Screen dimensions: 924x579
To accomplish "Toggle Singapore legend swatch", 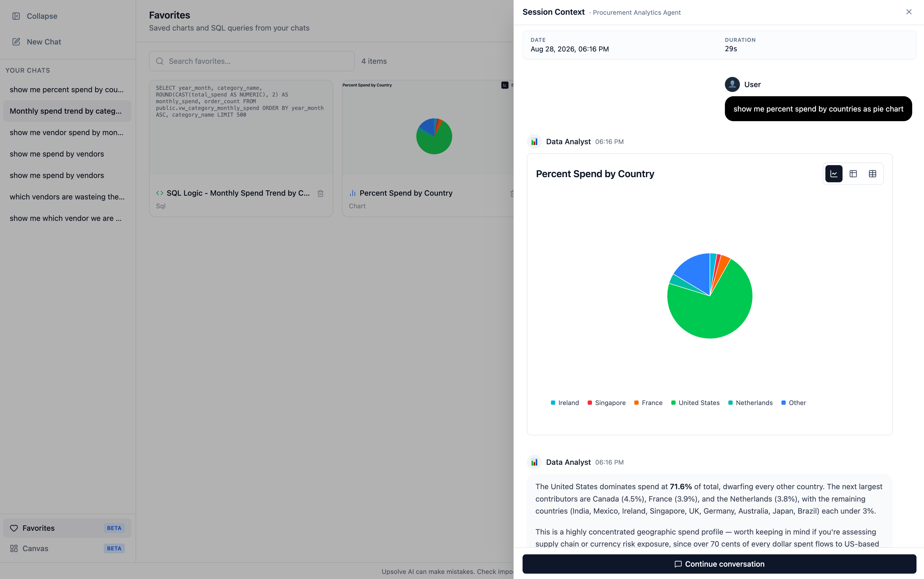I will click(590, 403).
